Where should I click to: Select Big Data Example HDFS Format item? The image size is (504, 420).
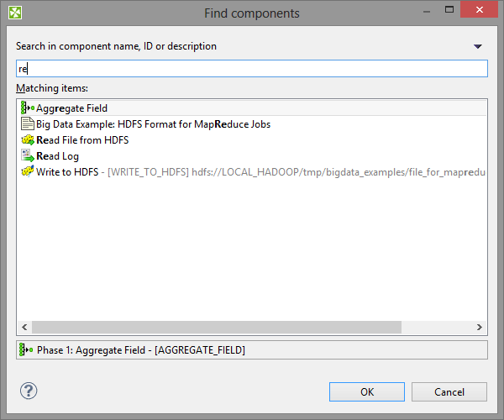[x=153, y=124]
